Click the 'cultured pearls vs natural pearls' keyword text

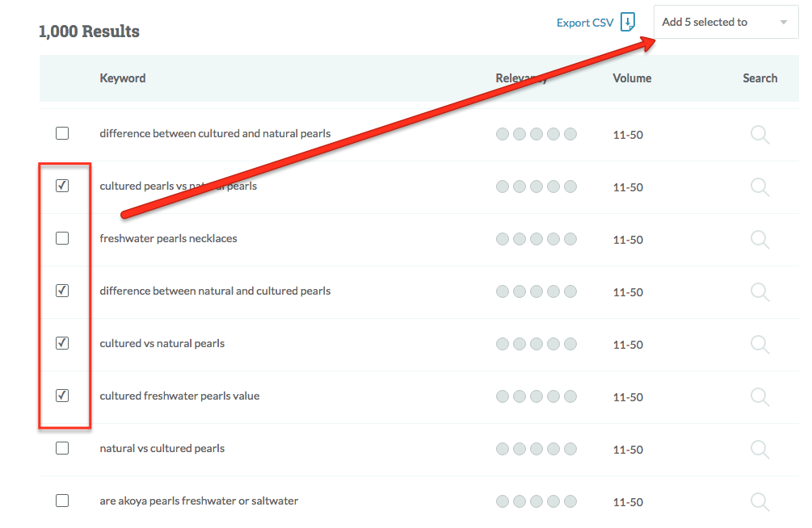coord(178,186)
